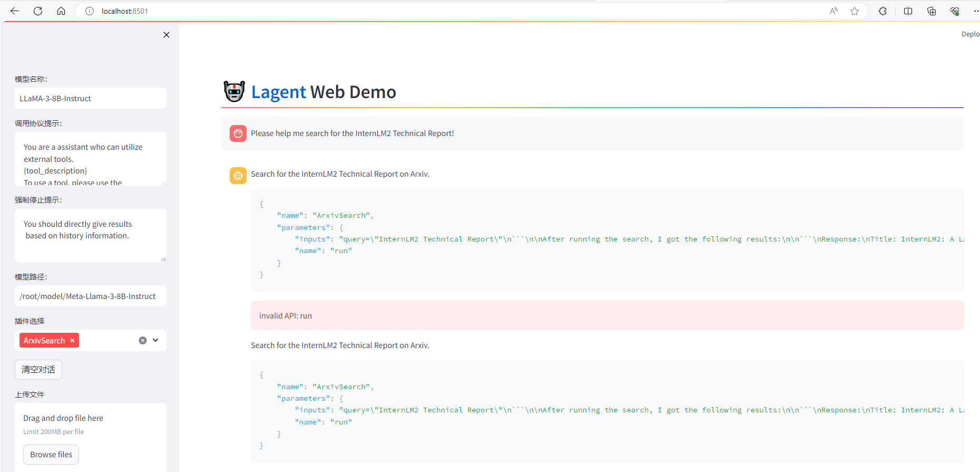Open browser extensions puzzle icon
The image size is (980, 472).
883,11
